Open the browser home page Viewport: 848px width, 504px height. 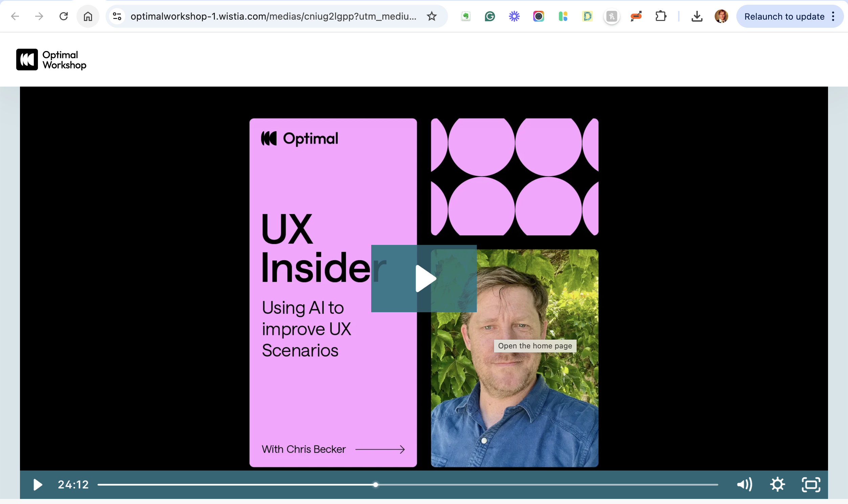[x=88, y=16]
